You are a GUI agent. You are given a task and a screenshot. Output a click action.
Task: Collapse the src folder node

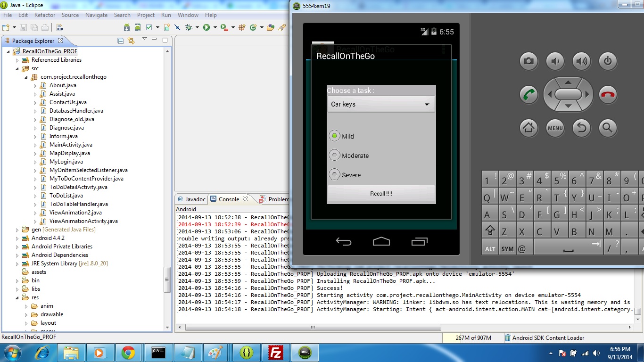[17, 68]
